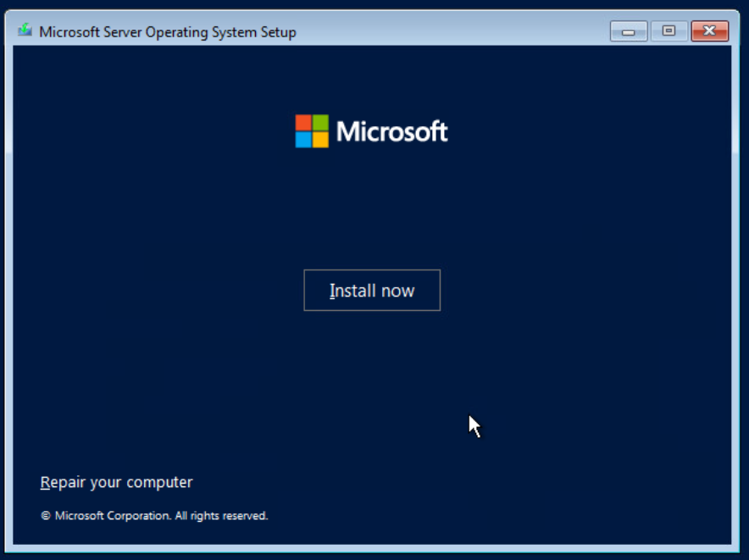Minimize the Setup window
The width and height of the screenshot is (749, 560).
click(x=628, y=31)
